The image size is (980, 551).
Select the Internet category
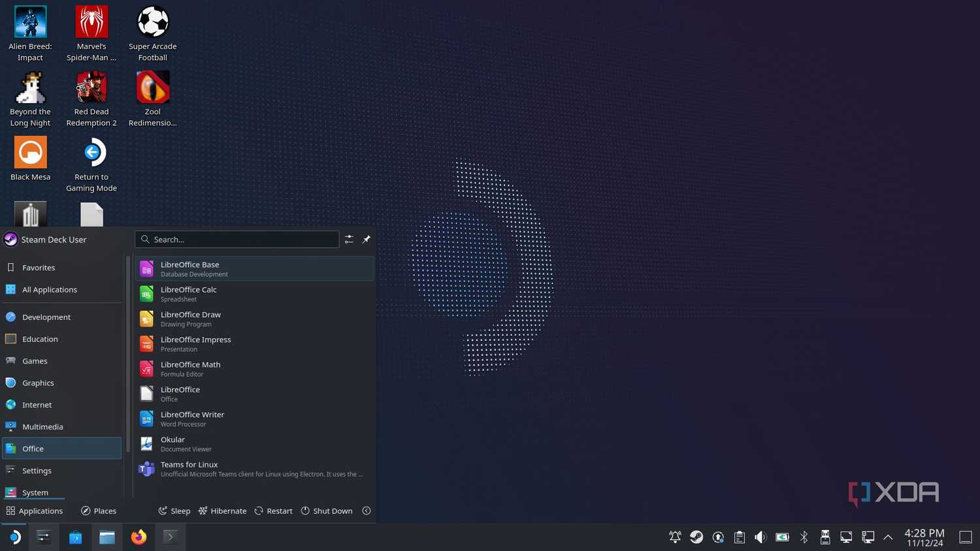61,405
